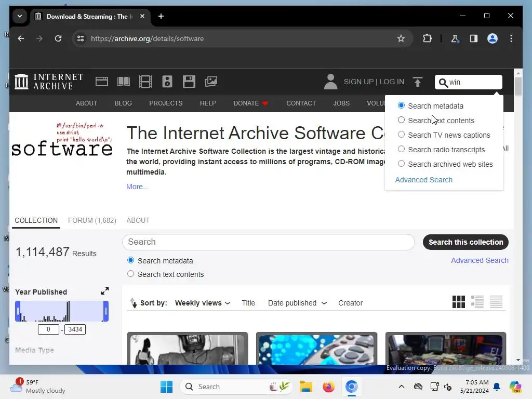Expand the Year Published histogram
This screenshot has width=532, height=399.
105,291
